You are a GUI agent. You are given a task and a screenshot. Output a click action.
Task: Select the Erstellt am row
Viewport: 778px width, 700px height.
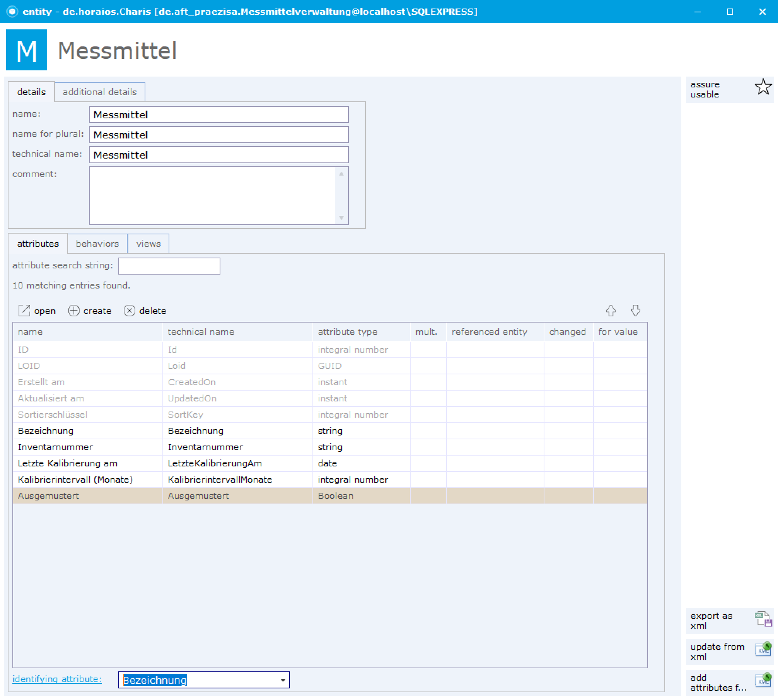pos(330,382)
